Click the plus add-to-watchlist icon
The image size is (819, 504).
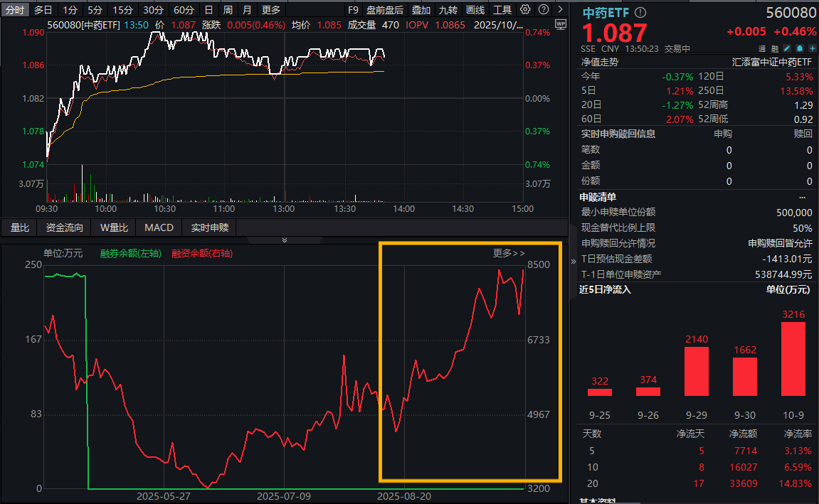pos(812,48)
